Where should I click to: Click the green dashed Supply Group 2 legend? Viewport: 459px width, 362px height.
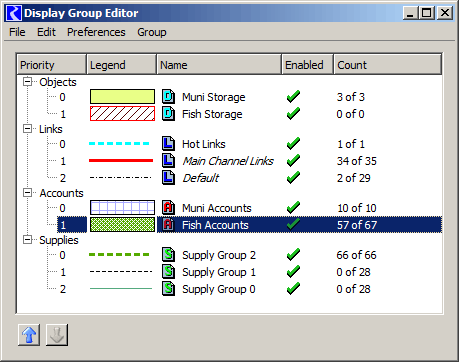coord(119,255)
